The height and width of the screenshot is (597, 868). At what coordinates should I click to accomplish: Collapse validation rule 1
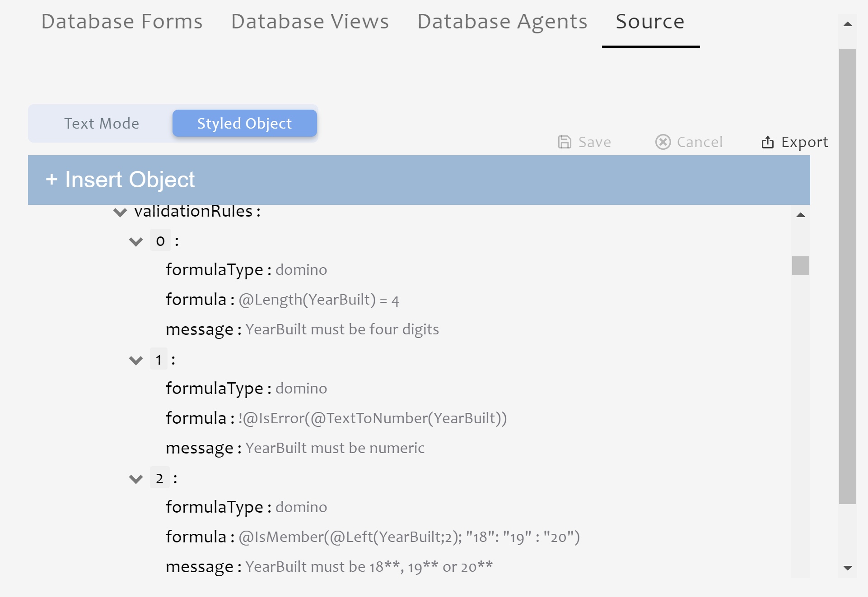pyautogui.click(x=135, y=361)
